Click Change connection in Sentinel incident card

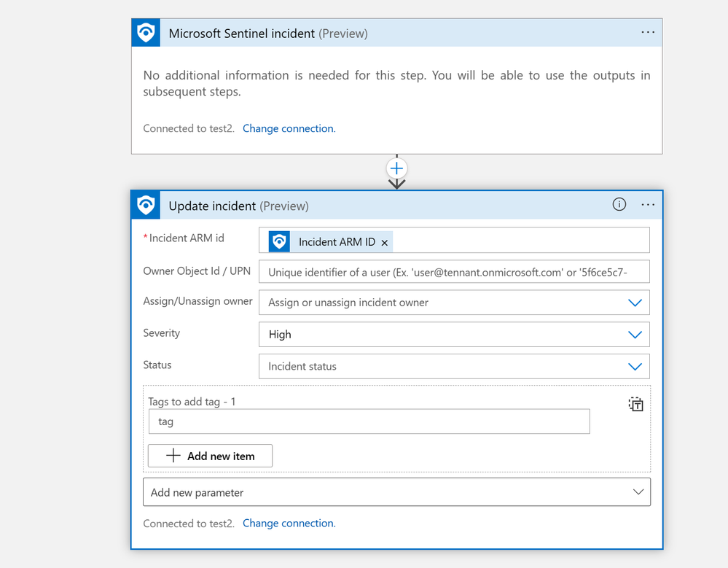289,128
